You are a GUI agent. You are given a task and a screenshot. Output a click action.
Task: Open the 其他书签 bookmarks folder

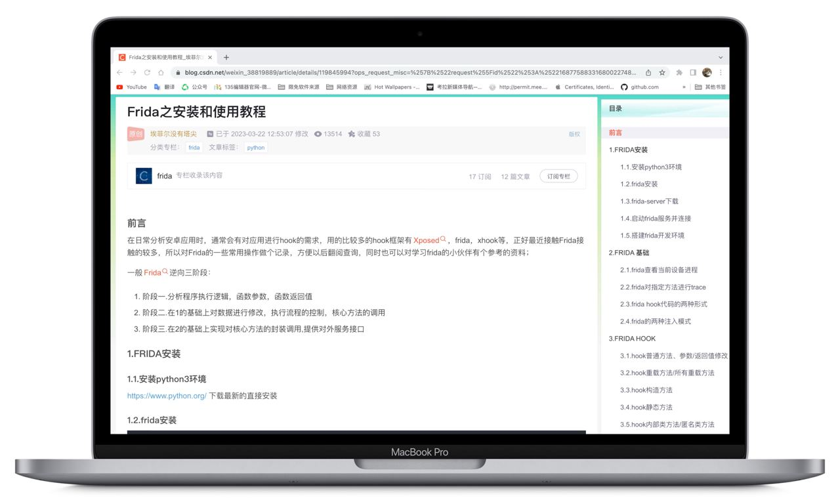[x=710, y=87]
